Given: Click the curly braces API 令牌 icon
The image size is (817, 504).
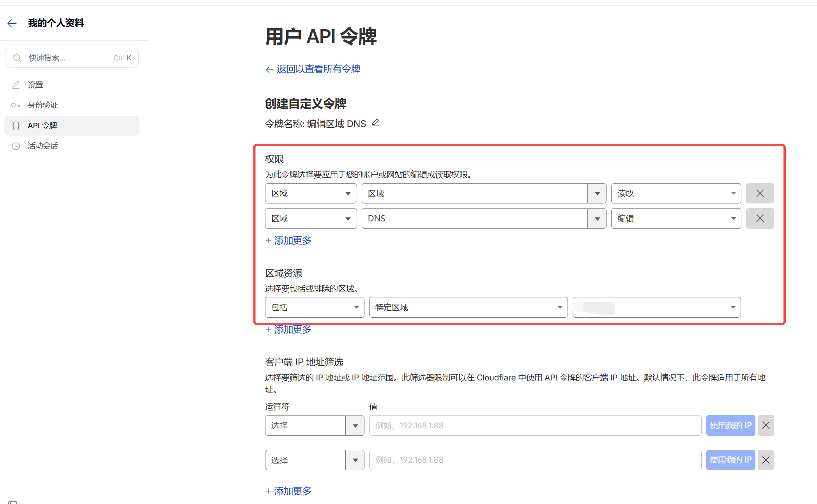Looking at the screenshot, I should 16,126.
